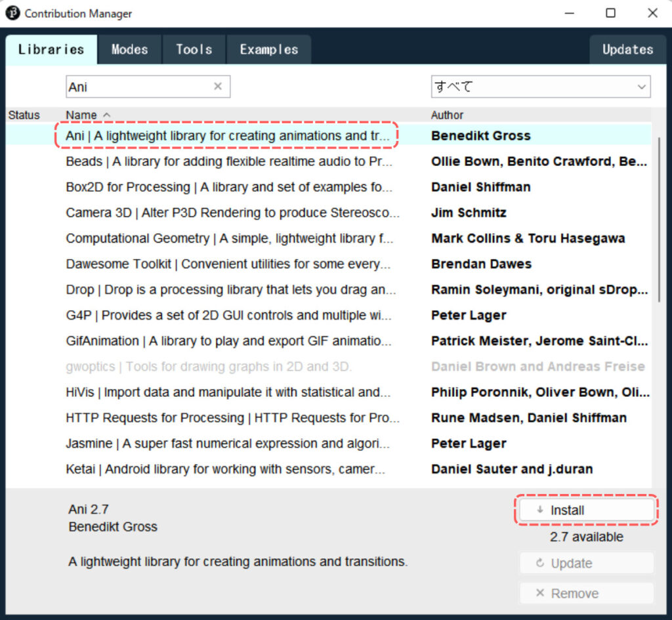Minimize the Contribution Manager window
This screenshot has height=620, width=672.
click(x=569, y=13)
